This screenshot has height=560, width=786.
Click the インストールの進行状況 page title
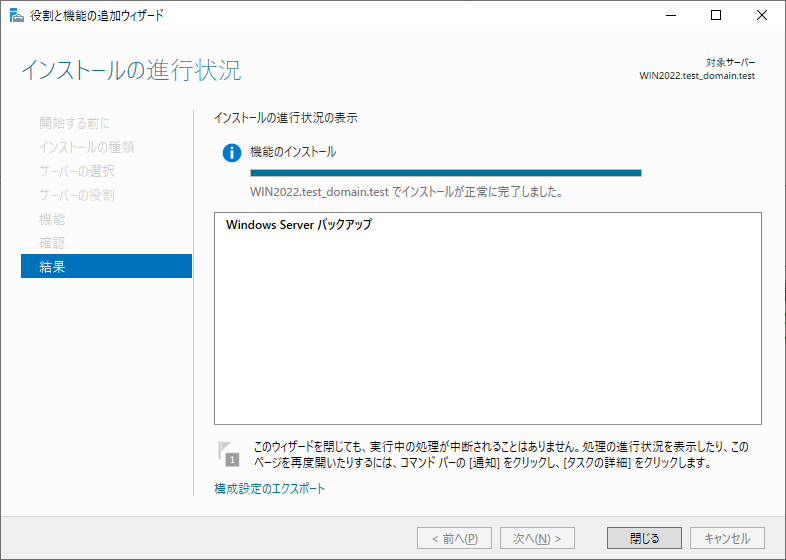coord(131,70)
